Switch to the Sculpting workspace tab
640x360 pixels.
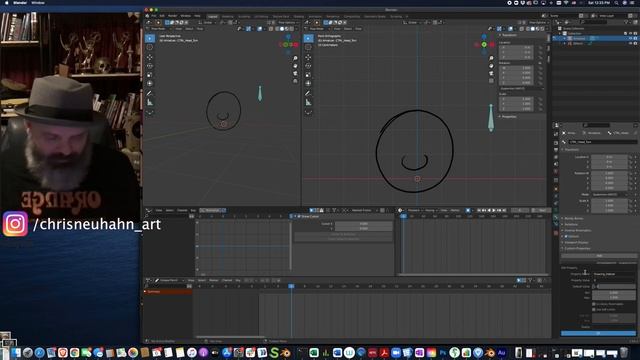click(x=244, y=17)
